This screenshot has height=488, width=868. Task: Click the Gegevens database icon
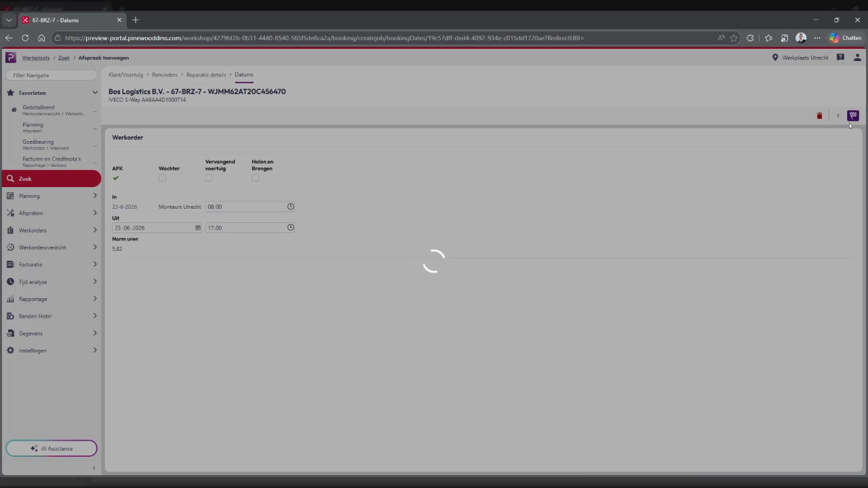pyautogui.click(x=10, y=333)
